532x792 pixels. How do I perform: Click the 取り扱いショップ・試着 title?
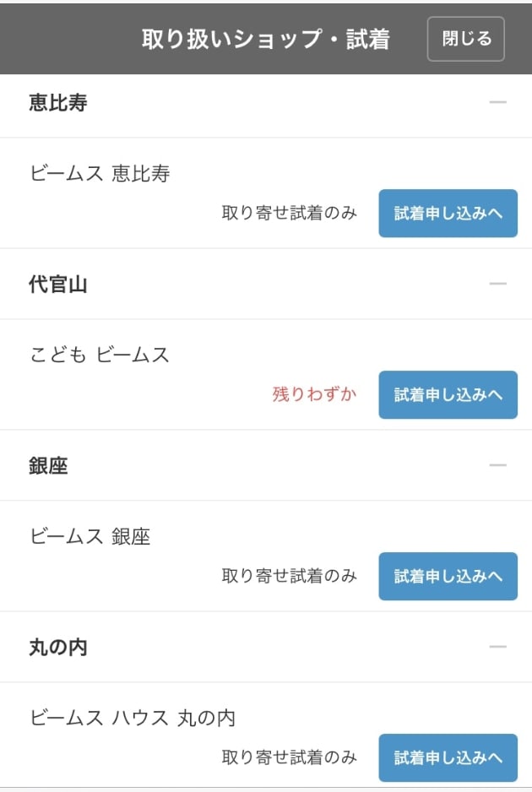266,39
